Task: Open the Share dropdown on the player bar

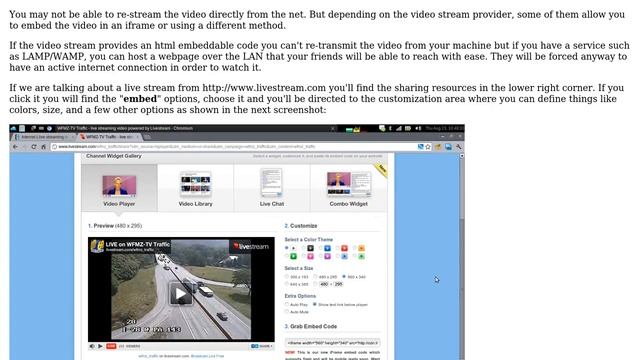Action: (x=262, y=346)
